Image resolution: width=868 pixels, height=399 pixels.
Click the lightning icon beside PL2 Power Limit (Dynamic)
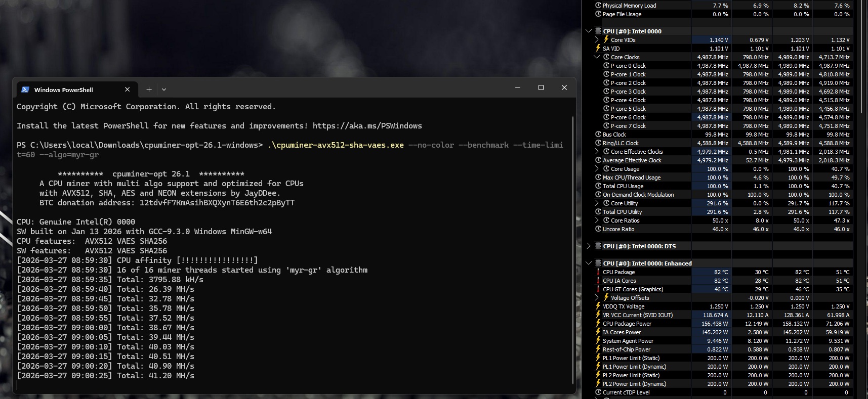click(x=598, y=383)
